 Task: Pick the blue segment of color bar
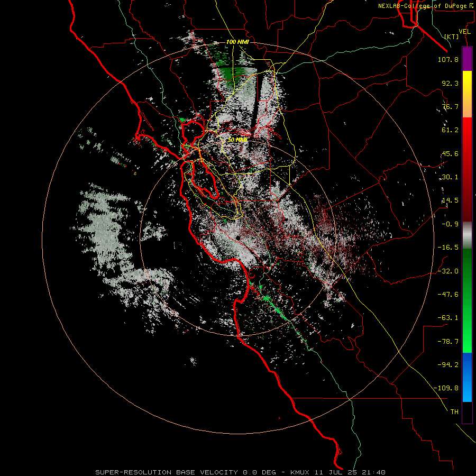click(467, 377)
